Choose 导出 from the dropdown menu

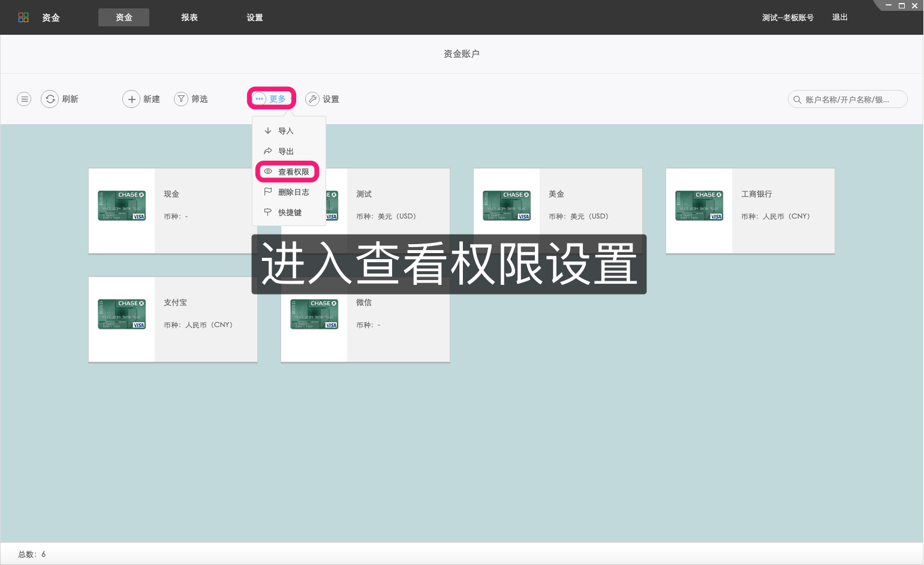point(289,151)
